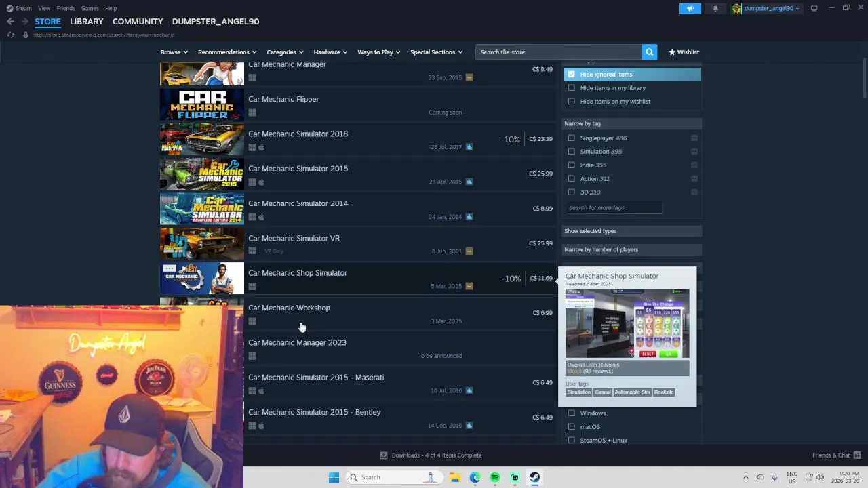Click the Big Picture mode monitor icon
This screenshot has width=868, height=488.
tap(814, 8)
